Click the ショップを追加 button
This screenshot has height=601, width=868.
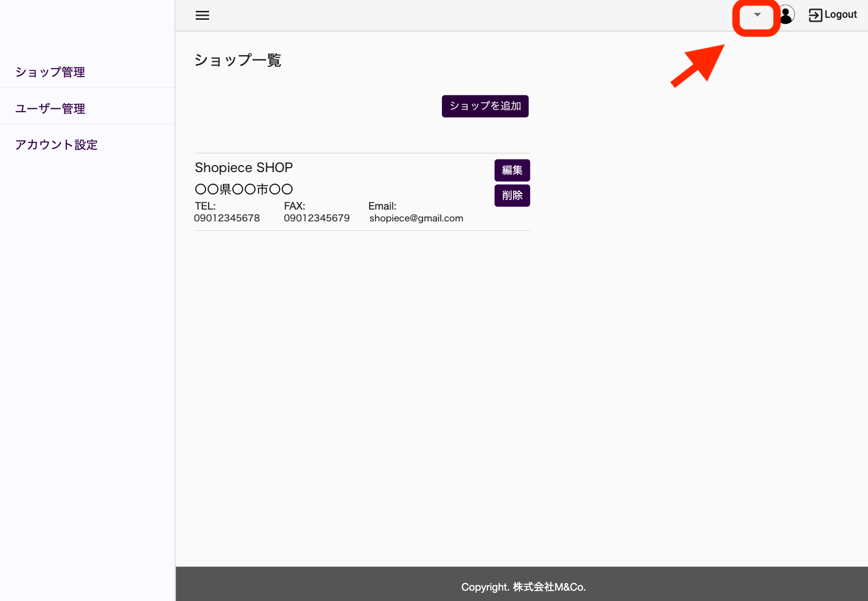pos(485,106)
